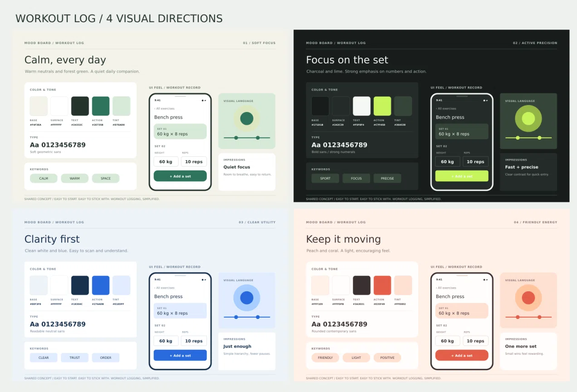Select the TRUST keyword chip

pyautogui.click(x=75, y=358)
